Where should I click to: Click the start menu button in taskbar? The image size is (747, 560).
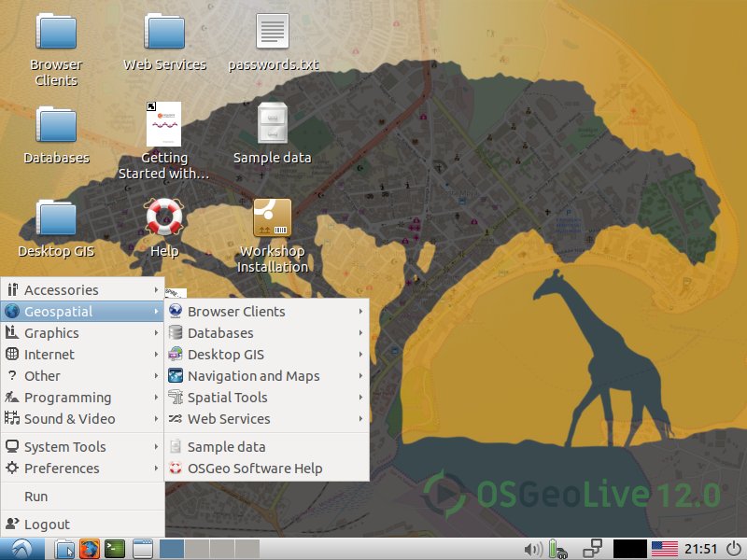(21, 549)
